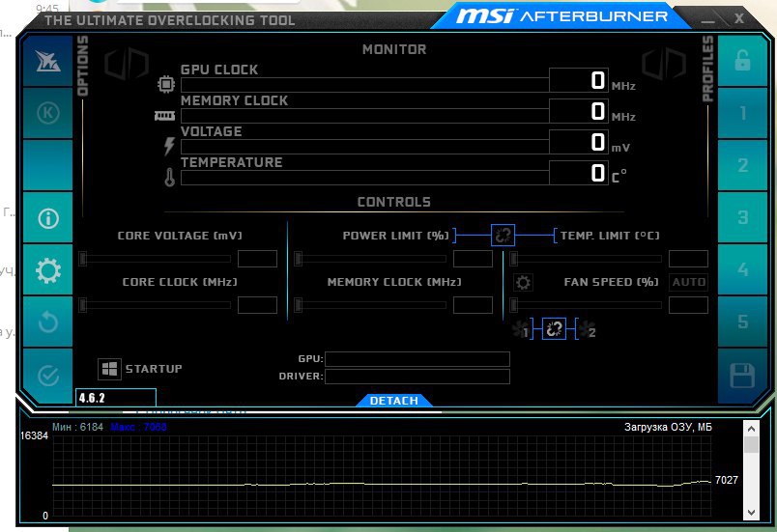Select profile slot 5
Viewport: 777px width, 532px height.
[742, 322]
